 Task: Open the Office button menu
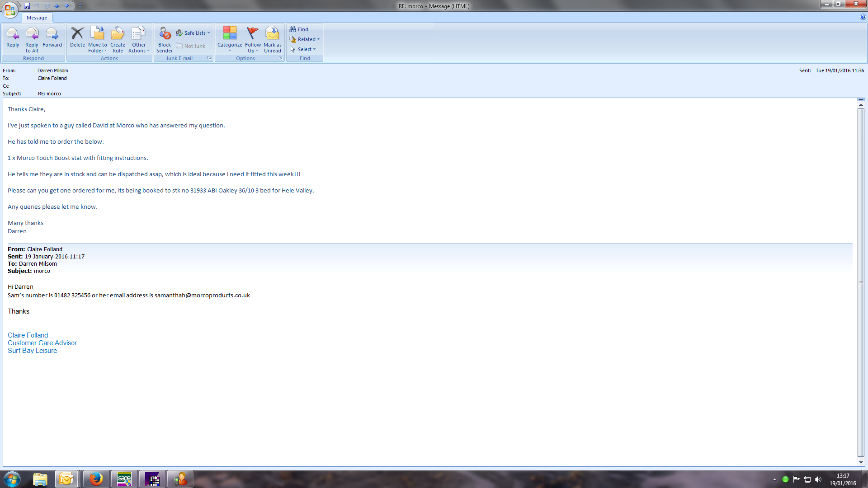pos(10,9)
